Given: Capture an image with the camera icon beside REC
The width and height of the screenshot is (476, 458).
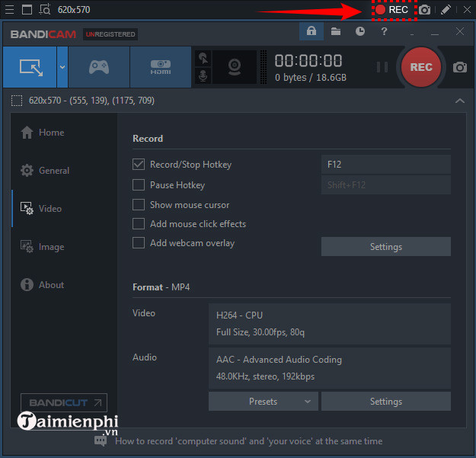Looking at the screenshot, I should click(459, 67).
